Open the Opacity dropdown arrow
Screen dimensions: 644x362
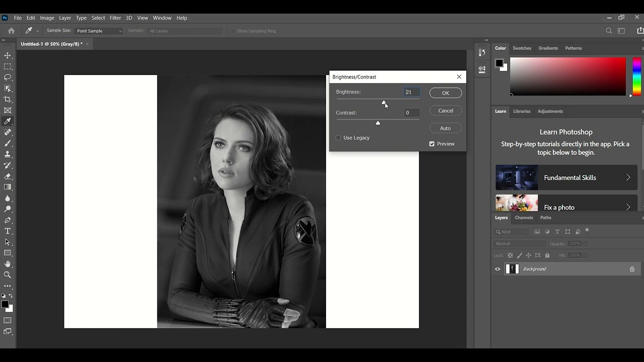586,244
